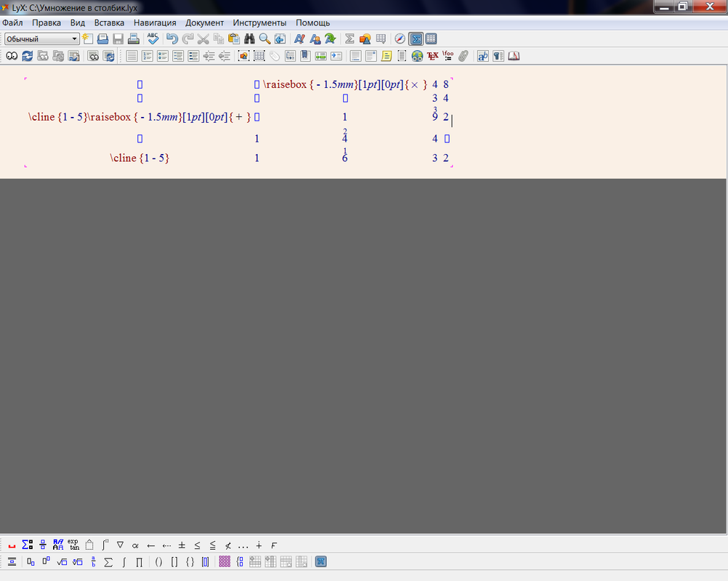Insert yellow note icon
Image resolution: width=728 pixels, height=581 pixels.
coord(387,56)
